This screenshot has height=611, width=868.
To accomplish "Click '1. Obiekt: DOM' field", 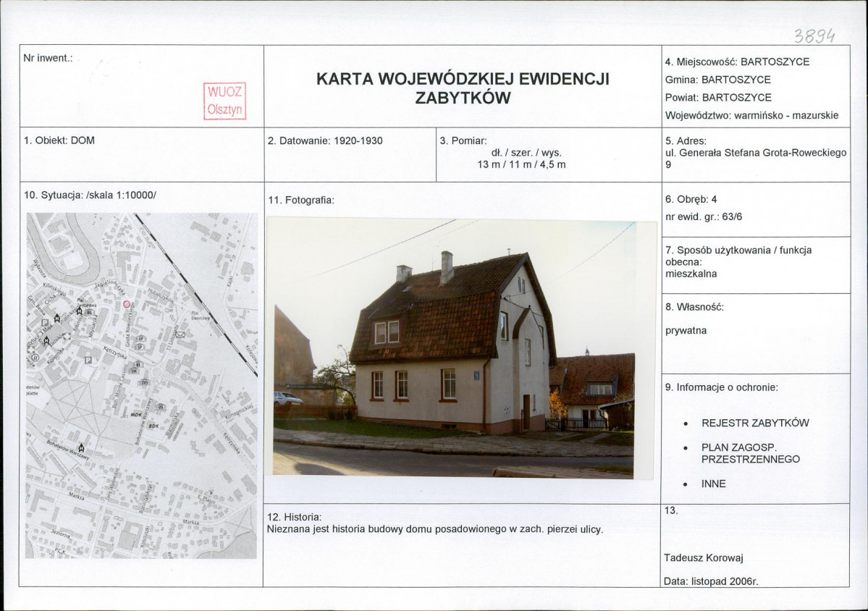I will (x=59, y=140).
